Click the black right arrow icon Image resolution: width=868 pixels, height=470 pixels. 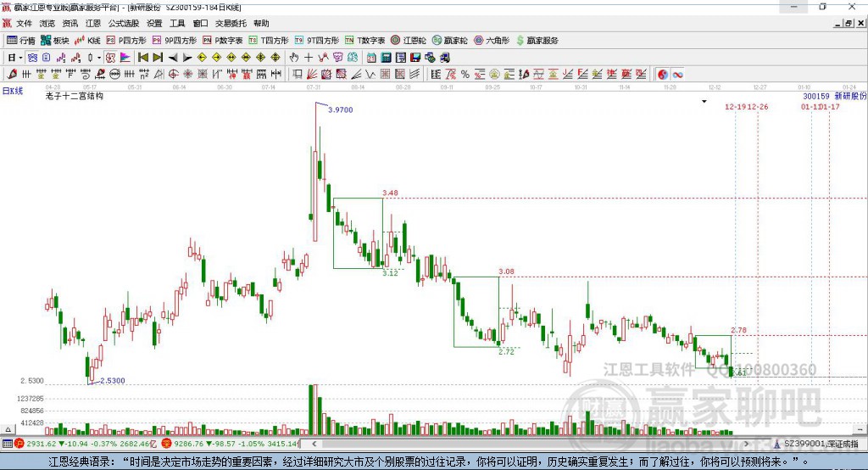pyautogui.click(x=187, y=58)
